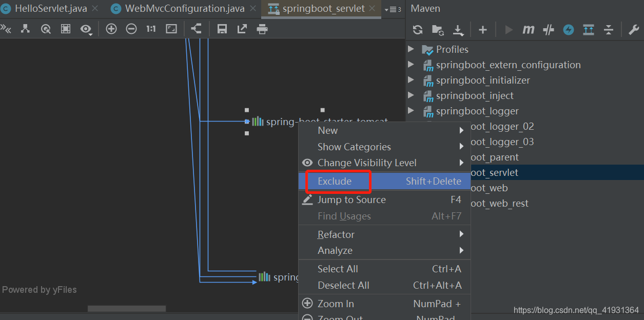The width and height of the screenshot is (644, 320).
Task: Select springboot_logger project
Action: pos(524,111)
